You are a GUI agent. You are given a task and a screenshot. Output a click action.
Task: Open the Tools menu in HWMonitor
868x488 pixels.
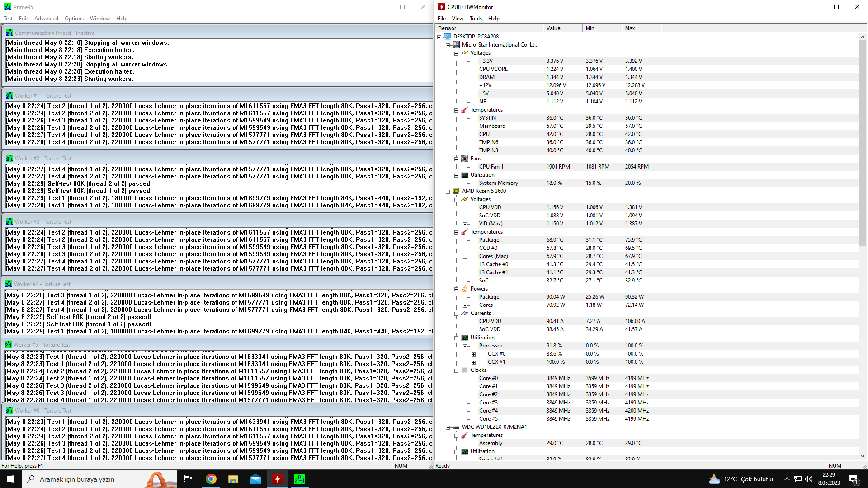(x=475, y=19)
